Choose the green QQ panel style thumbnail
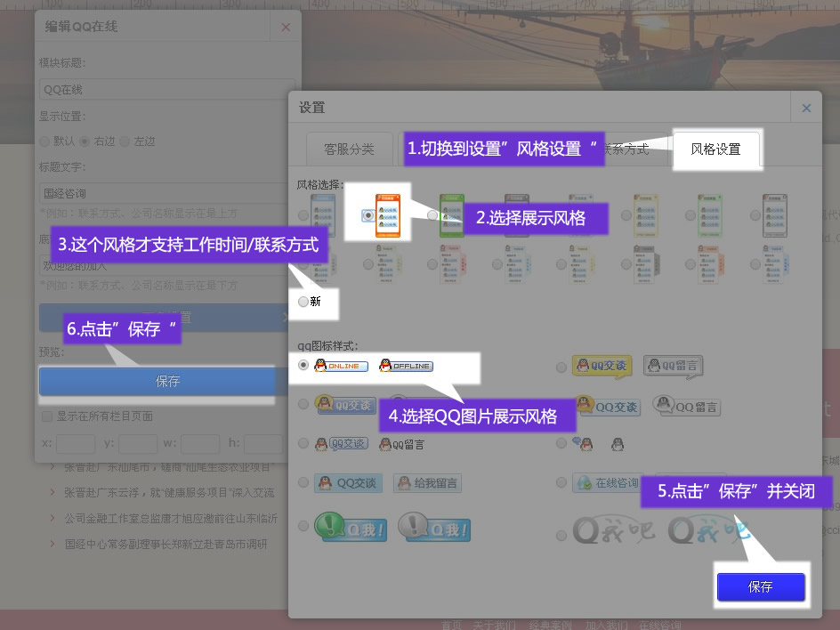The height and width of the screenshot is (630, 840). 451,214
